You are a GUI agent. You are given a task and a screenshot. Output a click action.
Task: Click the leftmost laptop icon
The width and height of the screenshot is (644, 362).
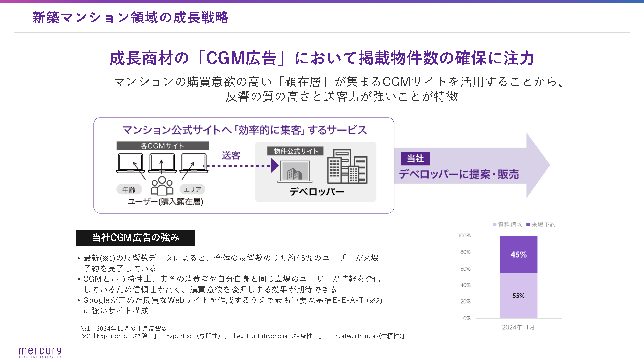[x=130, y=163]
